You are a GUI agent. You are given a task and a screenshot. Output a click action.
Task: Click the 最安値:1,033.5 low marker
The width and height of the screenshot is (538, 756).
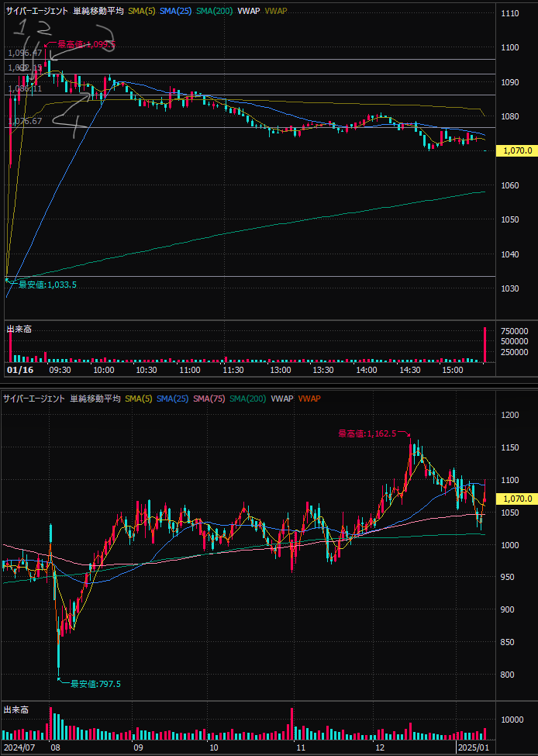[x=47, y=285]
